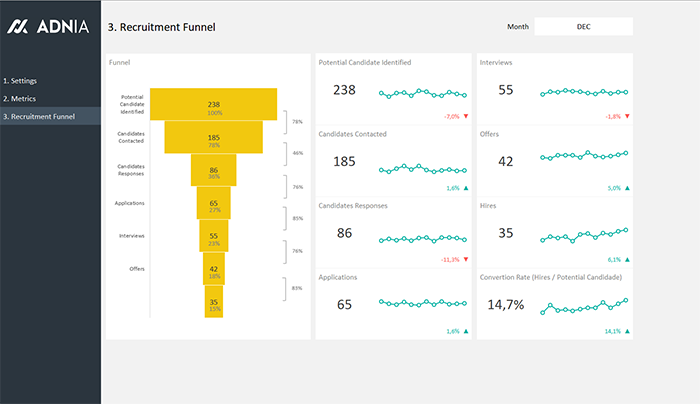Viewport: 700px width, 404px height.
Task: Click red down arrow under Potential Candidate Identified
Action: (466, 116)
